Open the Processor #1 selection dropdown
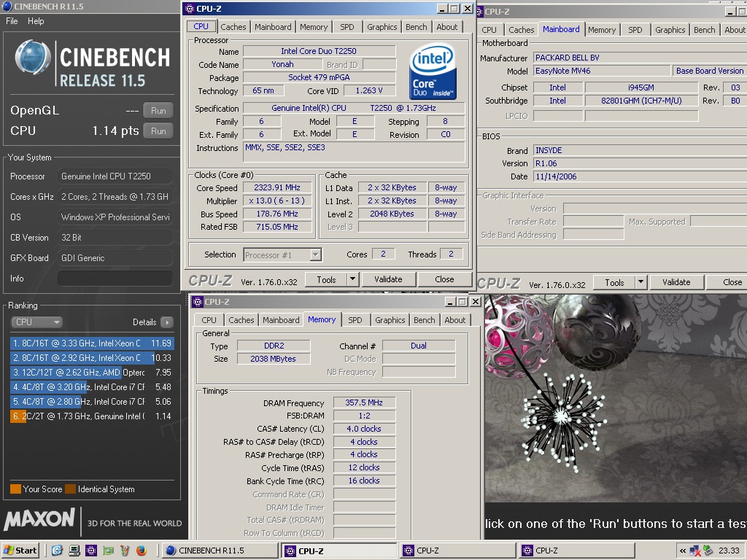The width and height of the screenshot is (747, 560). click(x=282, y=255)
